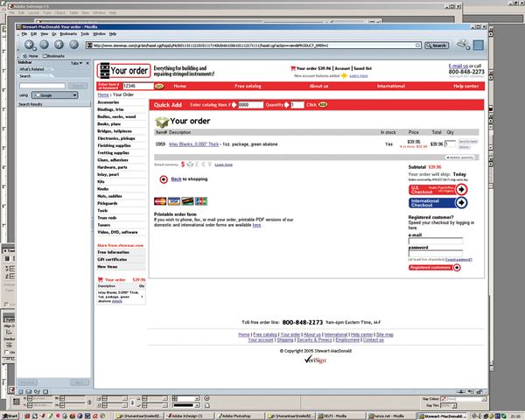
Task: Open the Edit menu in Mozilla
Action: 34,34
